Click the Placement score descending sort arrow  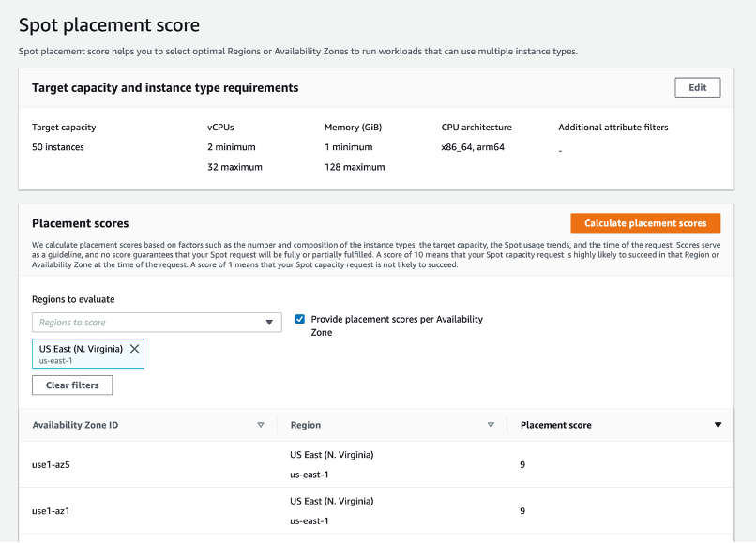click(x=718, y=425)
